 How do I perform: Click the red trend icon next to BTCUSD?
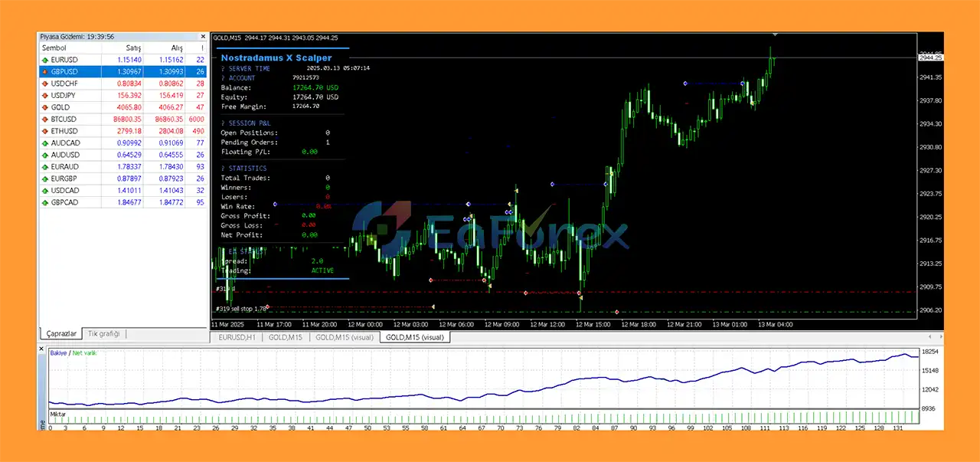(x=45, y=119)
